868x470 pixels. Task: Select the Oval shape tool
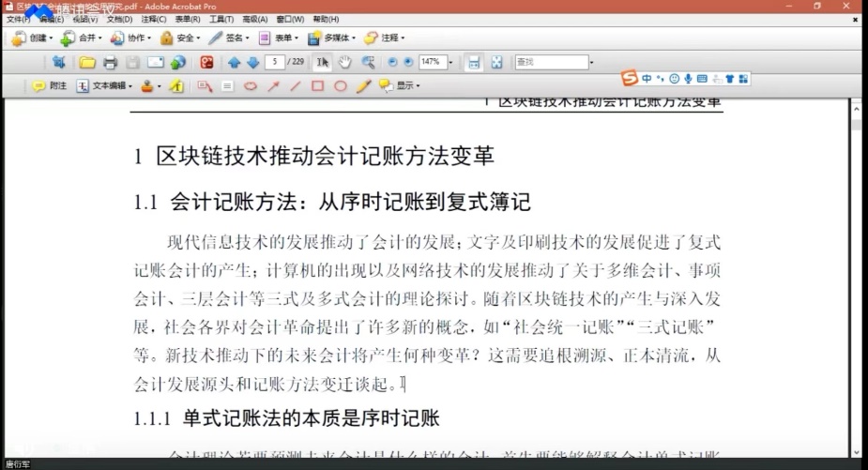[251, 86]
